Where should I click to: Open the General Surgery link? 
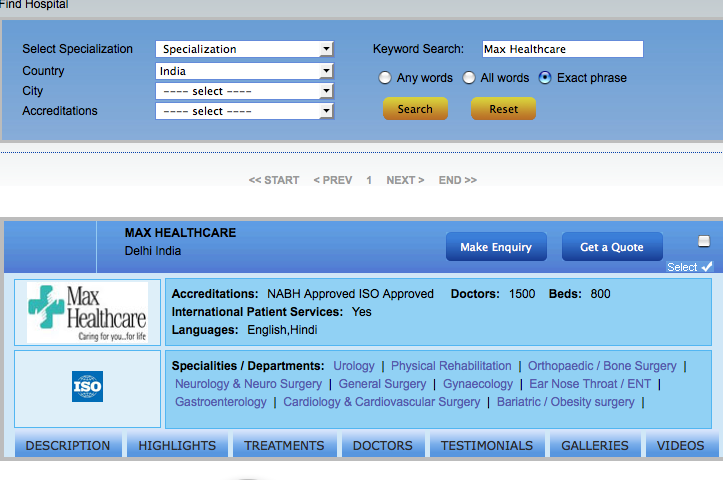pyautogui.click(x=382, y=384)
